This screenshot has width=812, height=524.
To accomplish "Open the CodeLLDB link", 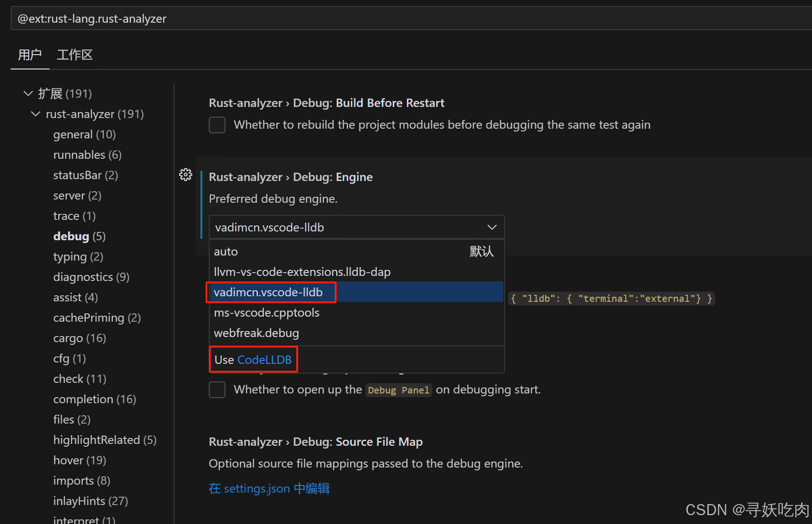I will [264, 360].
